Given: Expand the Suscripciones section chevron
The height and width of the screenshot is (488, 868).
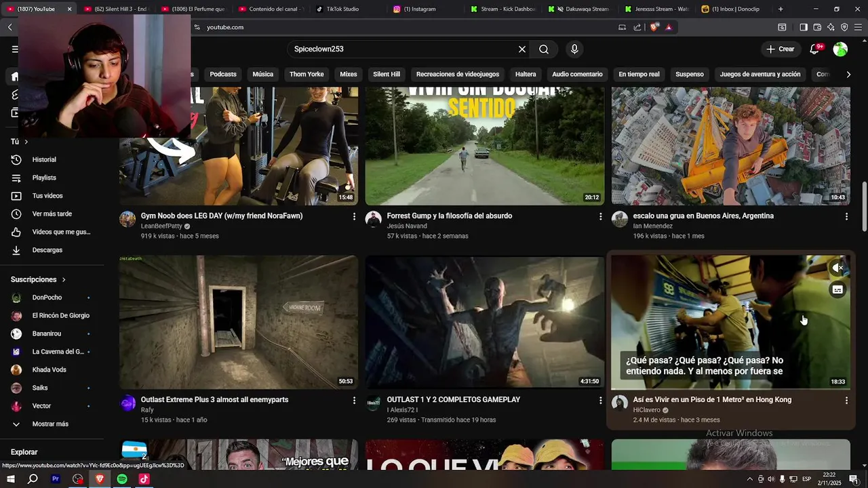Looking at the screenshot, I should coord(64,279).
